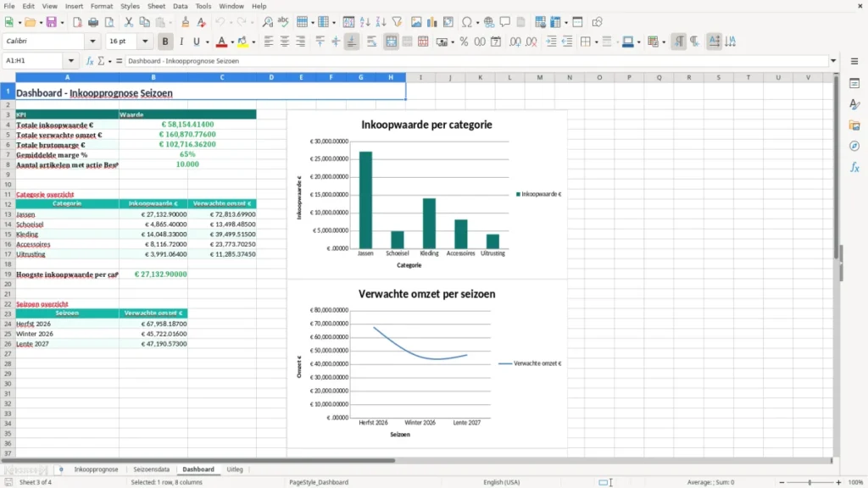The width and height of the screenshot is (868, 488).
Task: Switch to the Inkoopprognose sheet tab
Action: [96, 469]
